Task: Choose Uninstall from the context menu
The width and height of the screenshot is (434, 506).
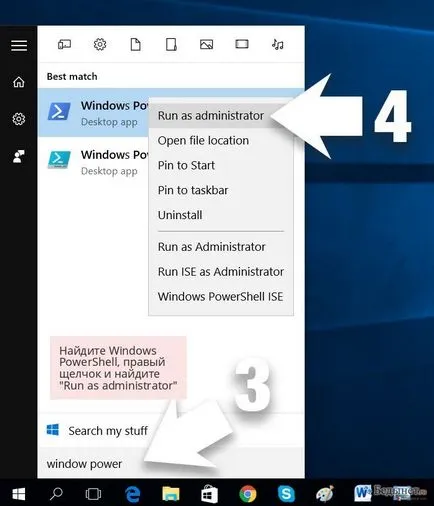Action: 180,215
